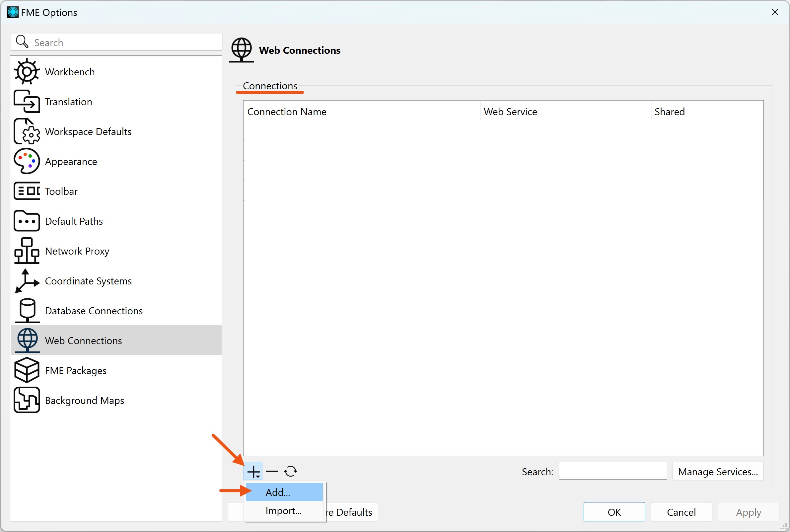Open the Workbench options icon
The width and height of the screenshot is (790, 532).
pos(27,72)
